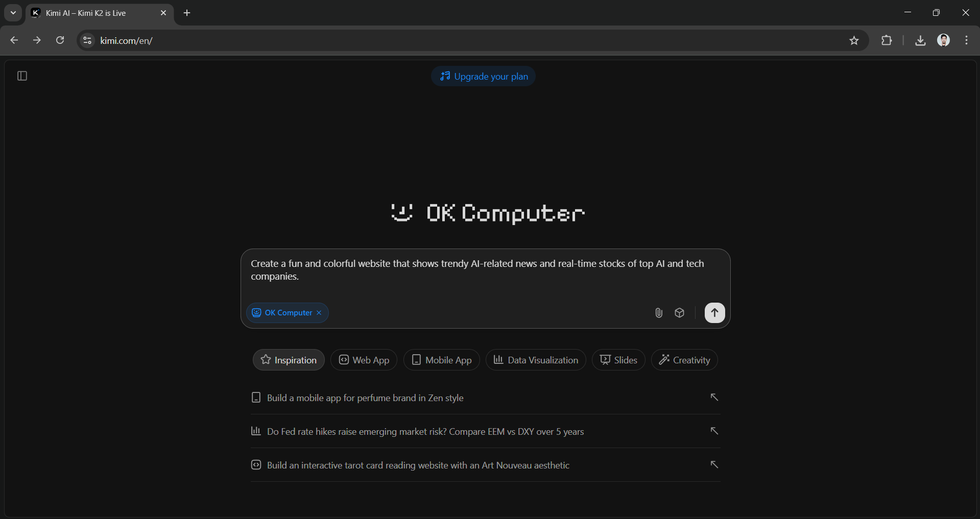Open the Downloads icon in the toolbar
The image size is (980, 519).
point(920,40)
